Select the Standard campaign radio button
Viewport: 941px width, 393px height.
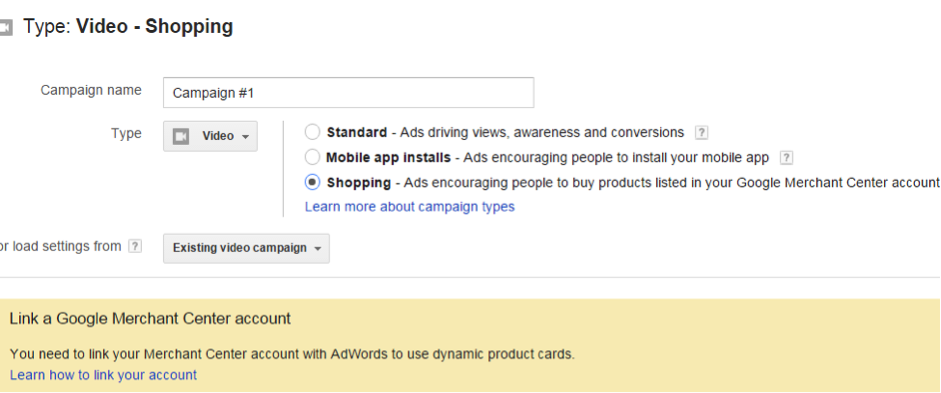click(x=312, y=132)
